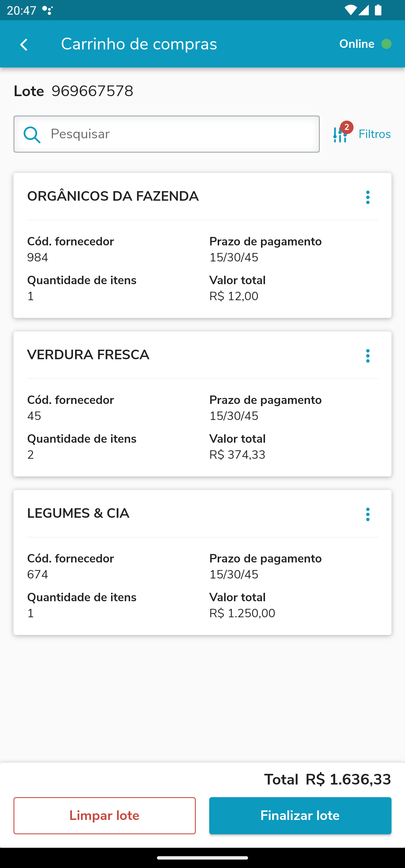Select the LEGUMES & CIA supplier title
Viewport: 405px width, 868px height.
coord(78,514)
